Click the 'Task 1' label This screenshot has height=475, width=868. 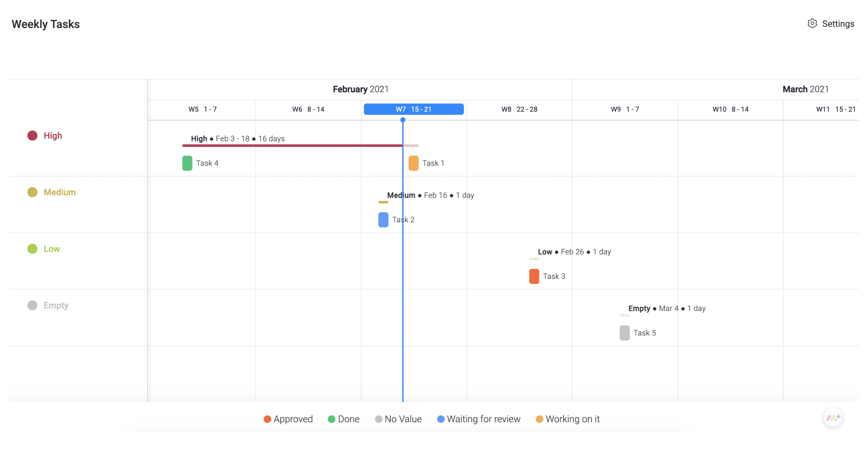pyautogui.click(x=433, y=163)
